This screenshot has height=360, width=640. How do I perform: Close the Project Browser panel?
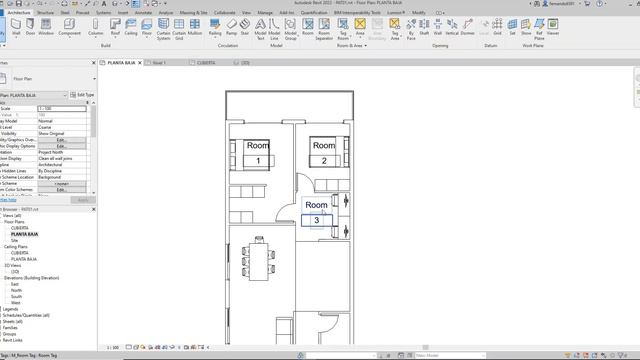(x=93, y=209)
